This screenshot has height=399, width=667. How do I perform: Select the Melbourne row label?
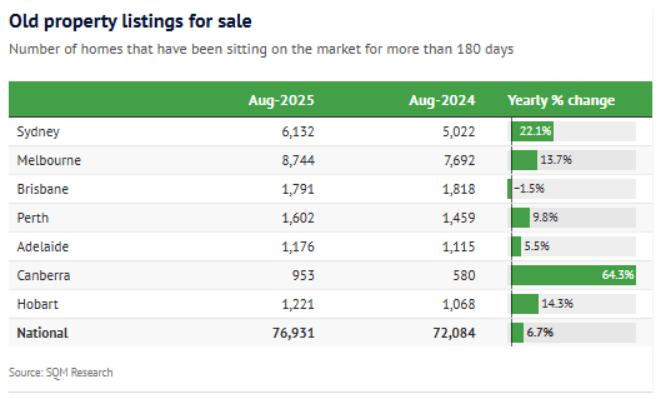pyautogui.click(x=49, y=160)
